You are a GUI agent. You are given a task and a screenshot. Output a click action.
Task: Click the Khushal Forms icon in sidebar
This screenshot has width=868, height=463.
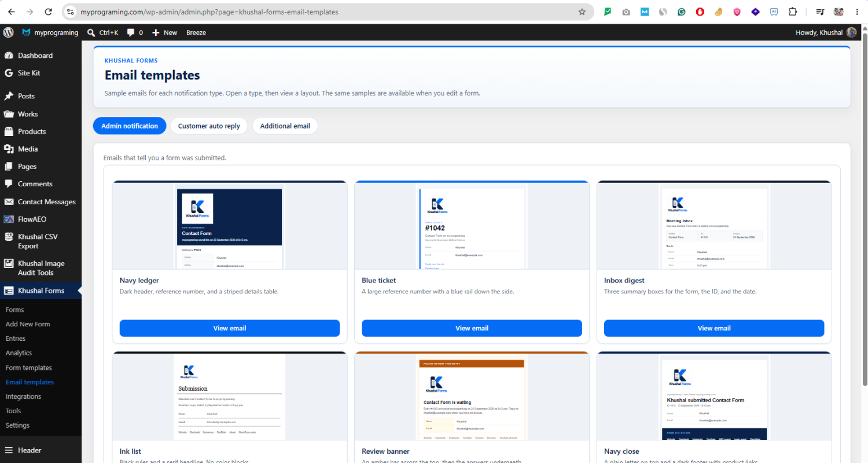9,291
